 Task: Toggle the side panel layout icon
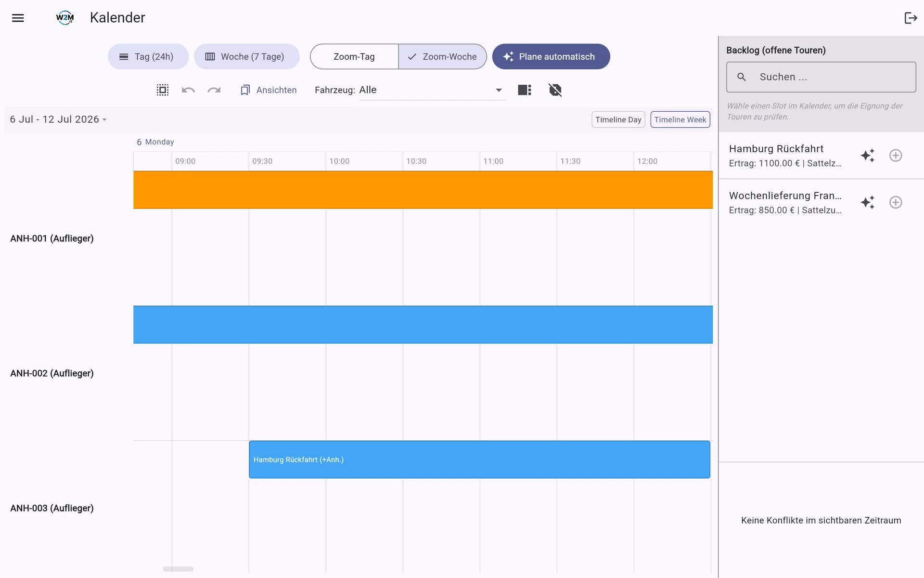(525, 90)
